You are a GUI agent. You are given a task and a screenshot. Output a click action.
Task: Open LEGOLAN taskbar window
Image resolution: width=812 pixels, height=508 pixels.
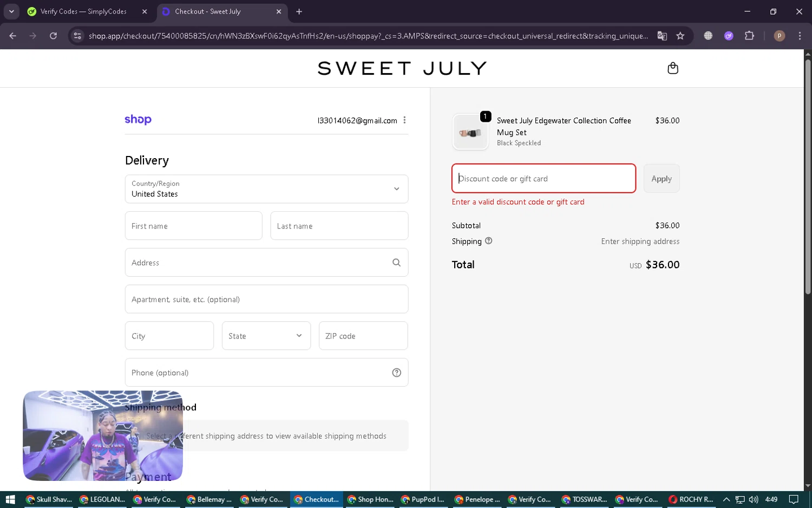click(x=102, y=499)
